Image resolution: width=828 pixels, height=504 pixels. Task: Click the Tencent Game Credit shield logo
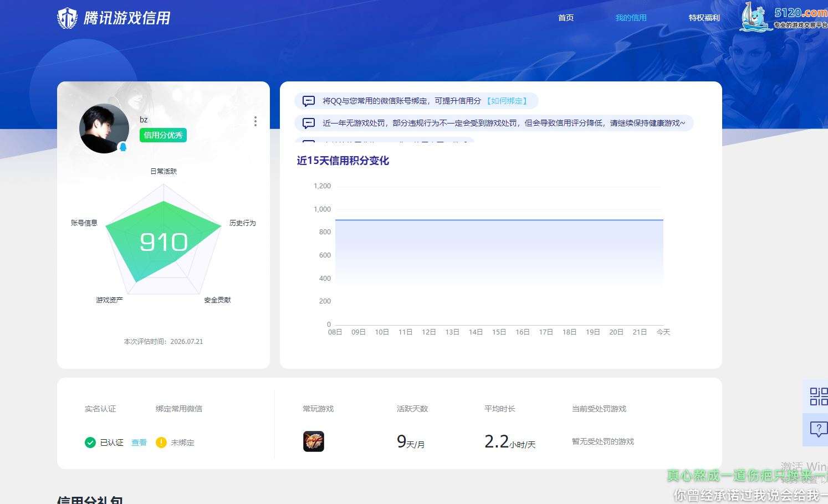click(67, 18)
